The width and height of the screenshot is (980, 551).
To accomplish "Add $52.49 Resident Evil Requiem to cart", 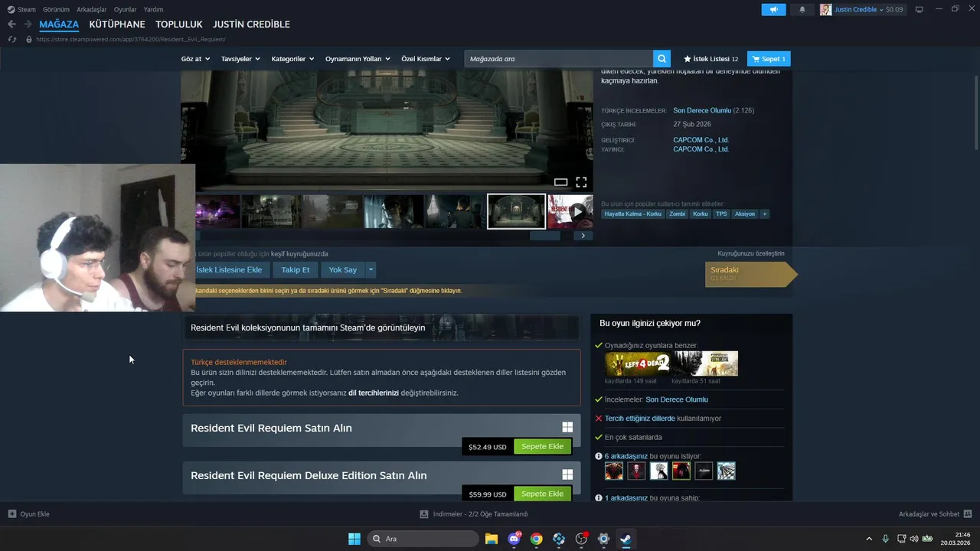I will 543,446.
